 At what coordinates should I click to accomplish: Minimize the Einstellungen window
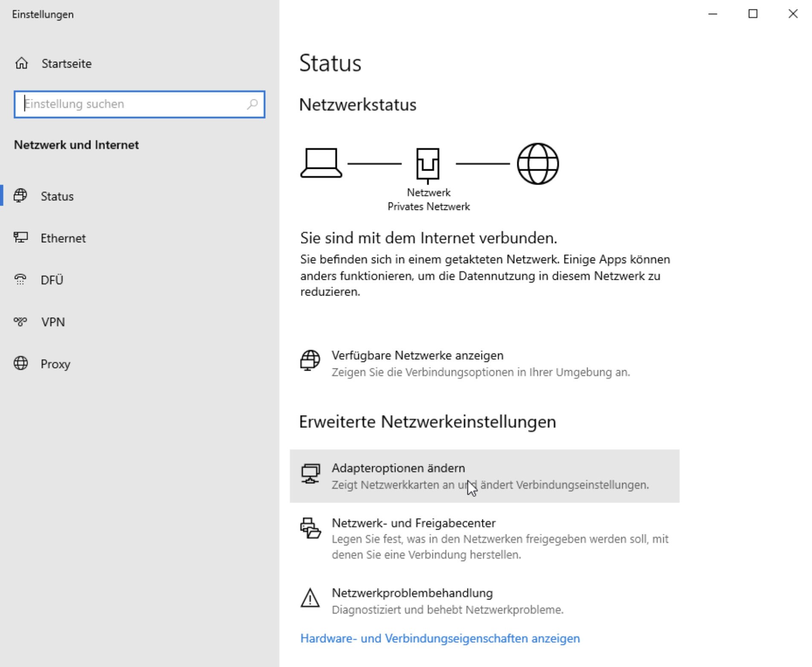[713, 14]
